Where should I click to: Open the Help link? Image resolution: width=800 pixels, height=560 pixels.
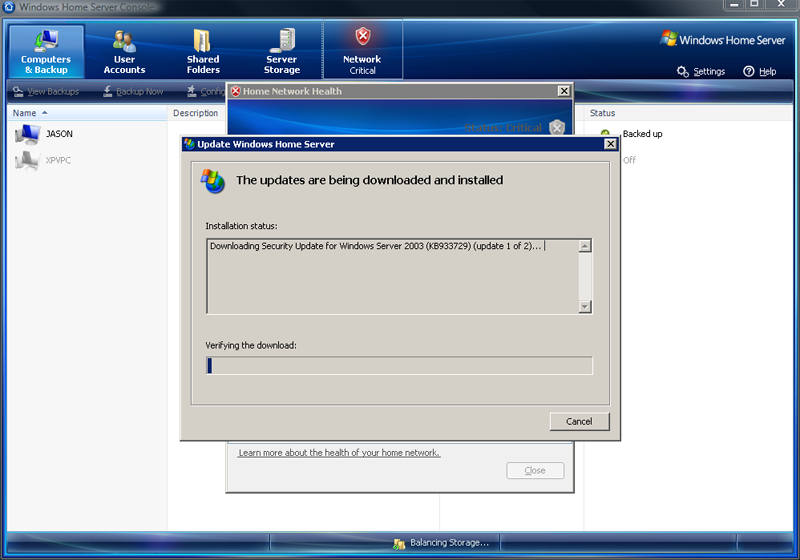pyautogui.click(x=767, y=71)
